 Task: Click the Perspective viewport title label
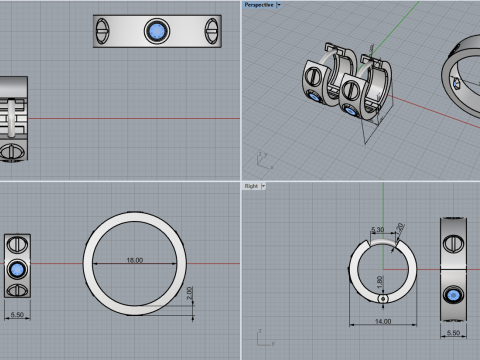coord(259,5)
